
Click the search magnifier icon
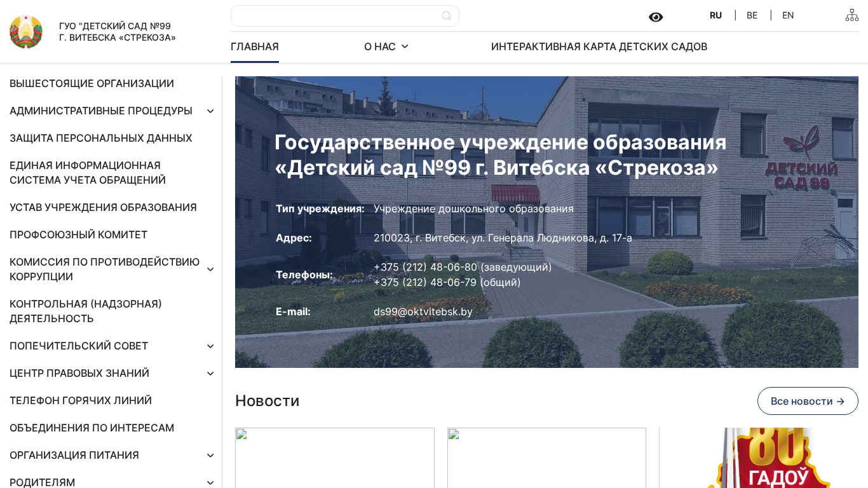click(447, 16)
